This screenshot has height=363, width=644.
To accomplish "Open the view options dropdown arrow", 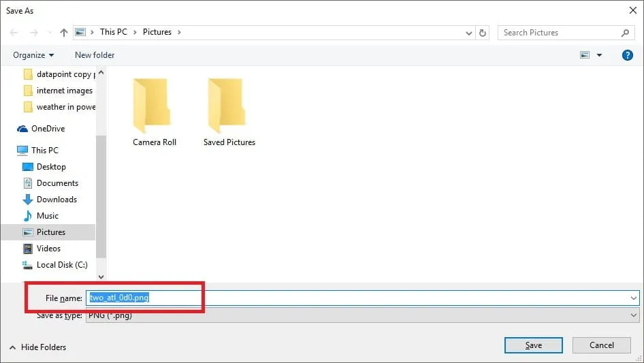I will [x=599, y=55].
